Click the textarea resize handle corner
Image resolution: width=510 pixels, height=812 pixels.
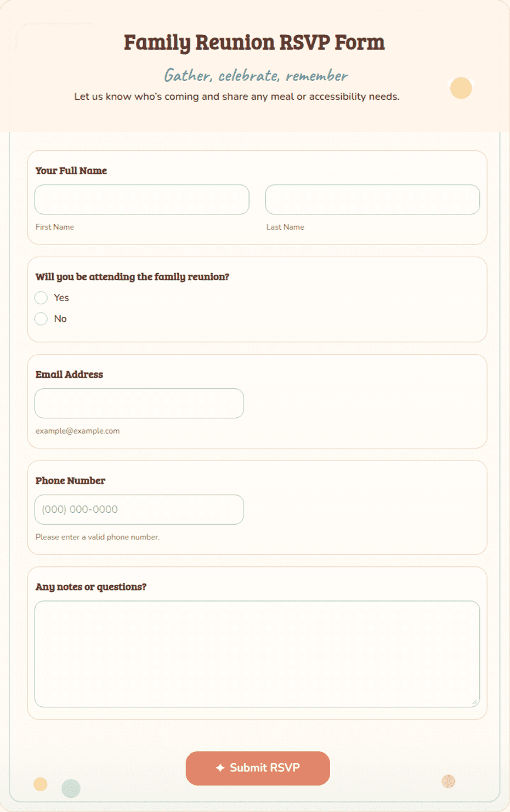(x=475, y=702)
